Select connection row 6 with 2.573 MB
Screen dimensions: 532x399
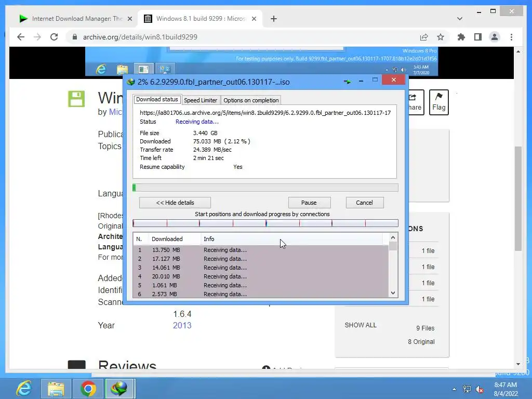261,294
